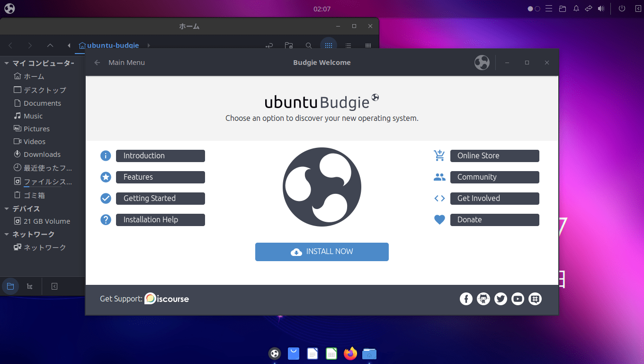Open the Getting Started section
This screenshot has width=644, height=364.
(x=160, y=199)
